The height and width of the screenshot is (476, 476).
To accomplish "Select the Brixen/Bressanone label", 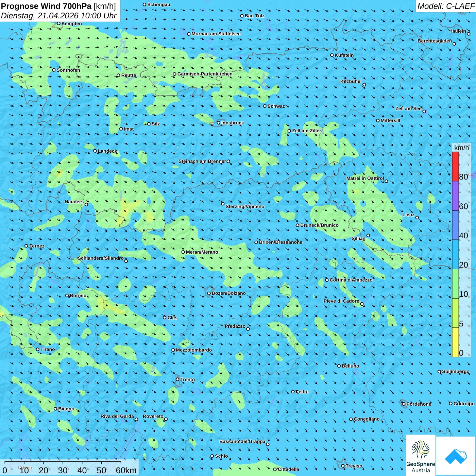I will pos(280,242).
